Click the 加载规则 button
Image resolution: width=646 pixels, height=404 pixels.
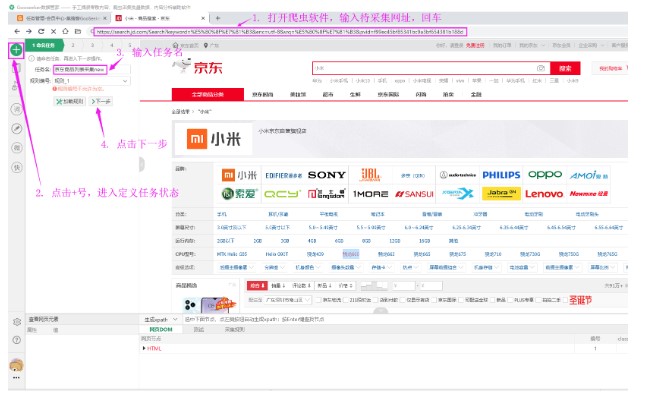pos(71,101)
